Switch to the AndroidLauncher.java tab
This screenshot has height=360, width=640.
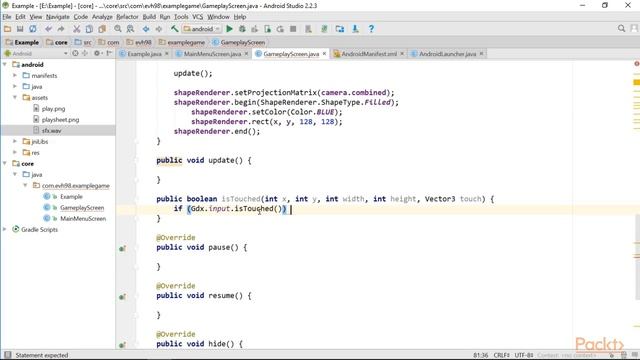click(447, 54)
